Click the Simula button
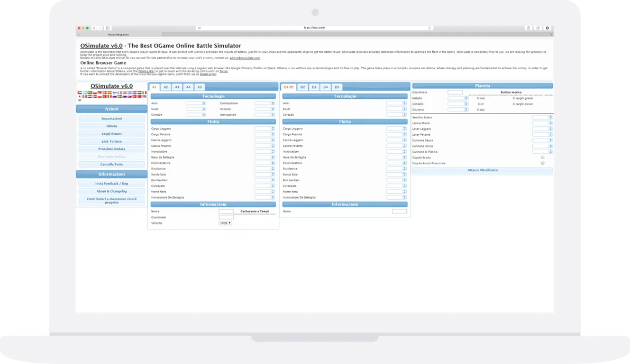 click(112, 126)
